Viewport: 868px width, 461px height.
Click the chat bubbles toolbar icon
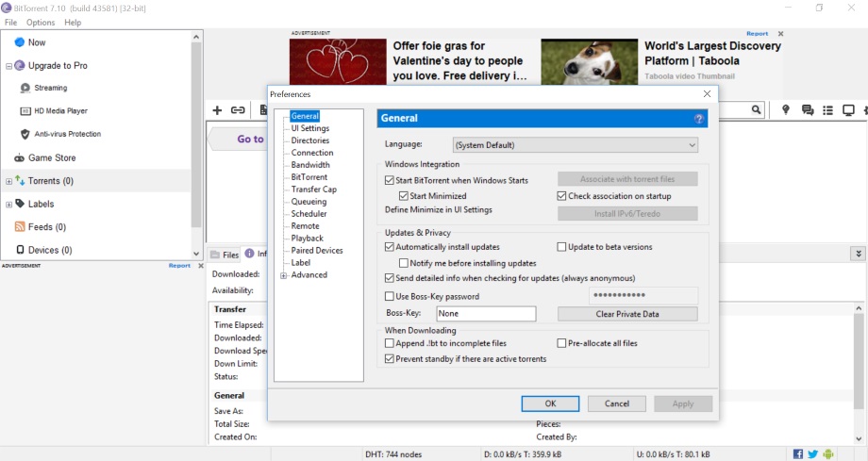click(x=808, y=110)
